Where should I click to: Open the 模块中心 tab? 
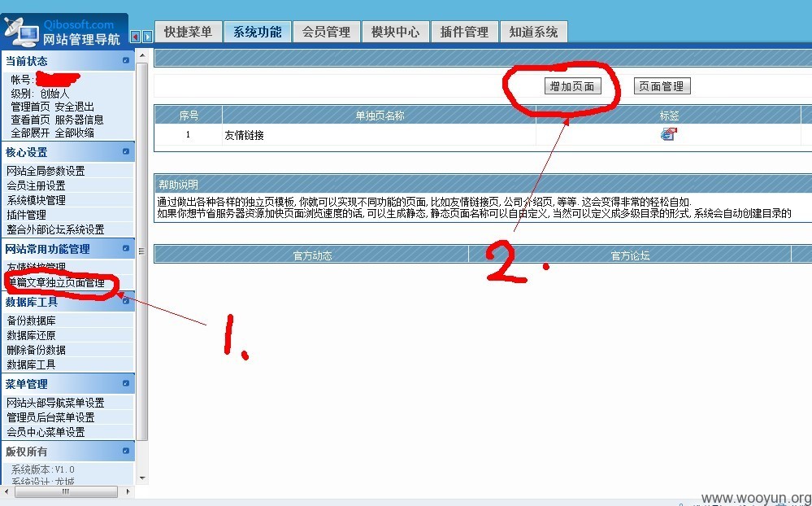coord(395,32)
